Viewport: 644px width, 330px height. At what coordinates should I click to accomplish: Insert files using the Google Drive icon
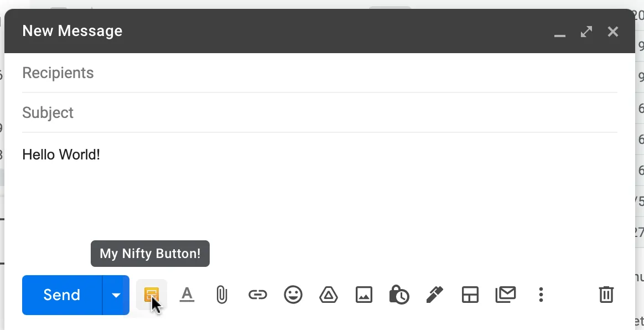[329, 295]
